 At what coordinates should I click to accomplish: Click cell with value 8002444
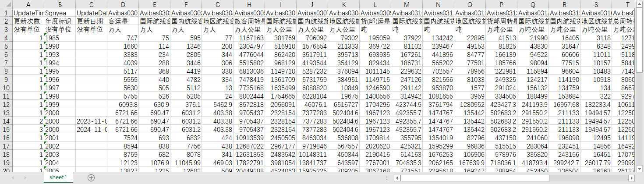pos(249,96)
